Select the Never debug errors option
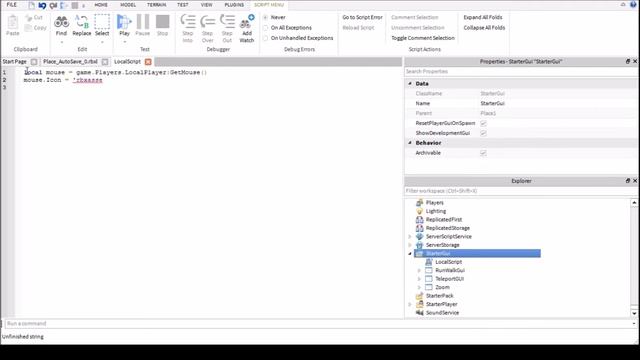This screenshot has width=640, height=360. coord(266,18)
